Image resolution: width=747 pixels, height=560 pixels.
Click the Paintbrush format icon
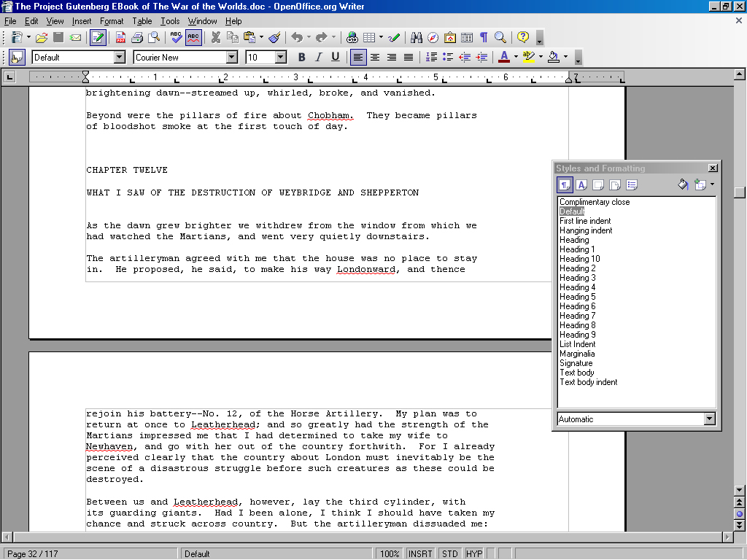pyautogui.click(x=274, y=37)
